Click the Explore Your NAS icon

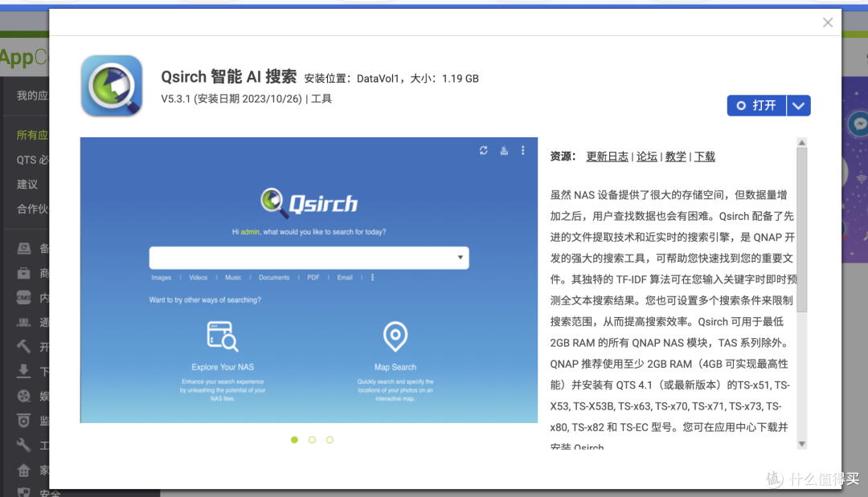tap(223, 336)
